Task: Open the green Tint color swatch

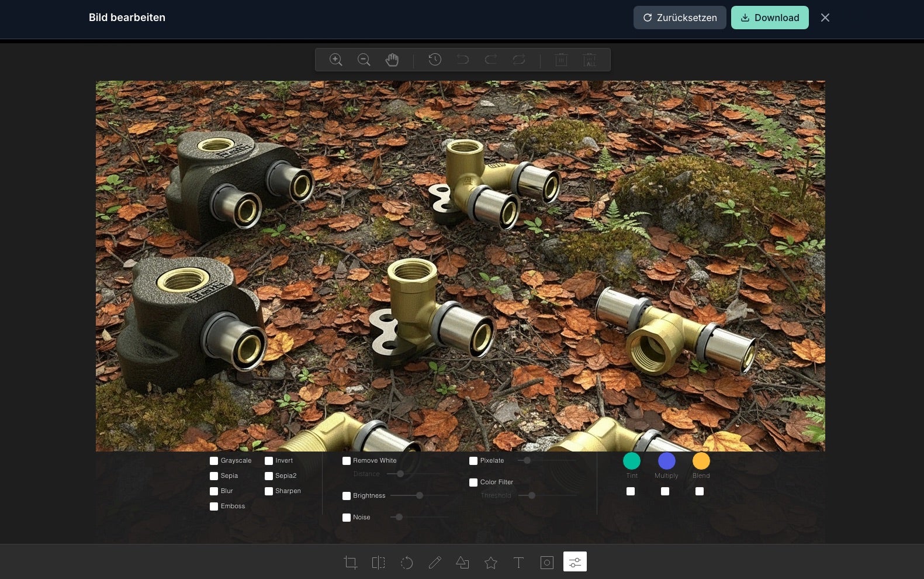Action: click(632, 461)
